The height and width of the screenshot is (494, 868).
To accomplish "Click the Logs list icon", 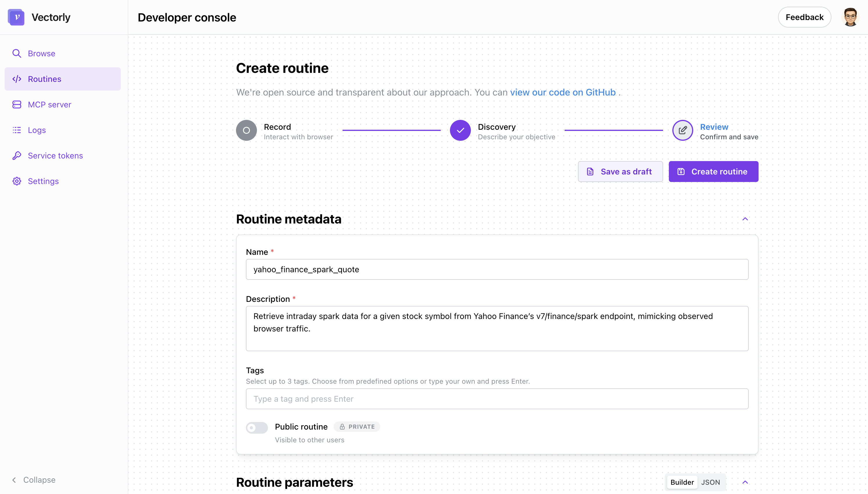I will click(x=17, y=130).
